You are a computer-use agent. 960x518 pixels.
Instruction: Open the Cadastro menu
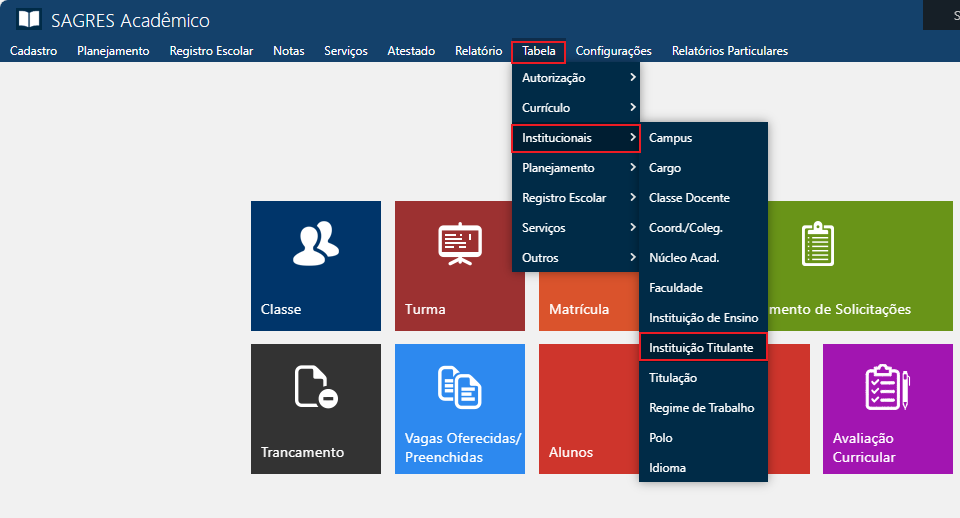click(33, 51)
